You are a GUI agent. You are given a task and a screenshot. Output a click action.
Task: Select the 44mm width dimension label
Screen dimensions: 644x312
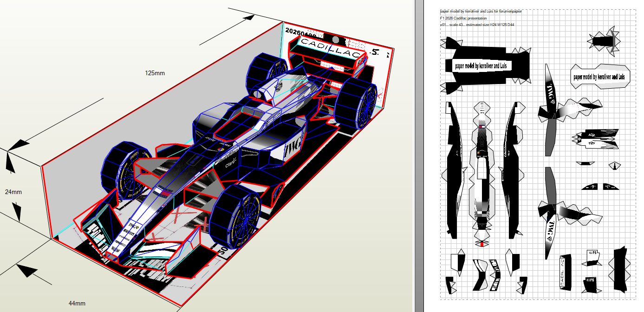pyautogui.click(x=77, y=303)
